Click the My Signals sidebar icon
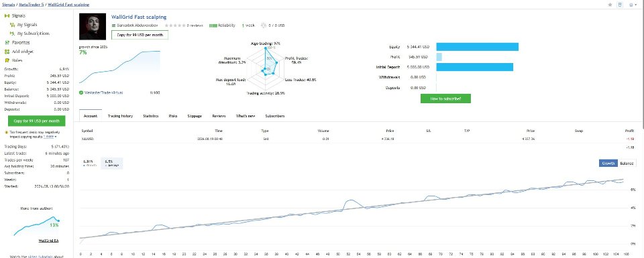Image resolution: width=644 pixels, height=258 pixels. click(12, 25)
